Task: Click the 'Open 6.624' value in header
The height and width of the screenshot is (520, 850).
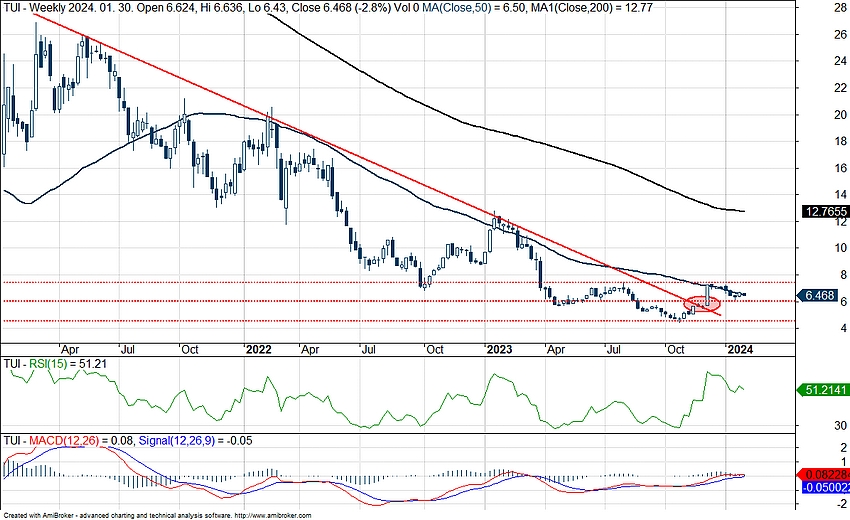Action: pos(166,7)
